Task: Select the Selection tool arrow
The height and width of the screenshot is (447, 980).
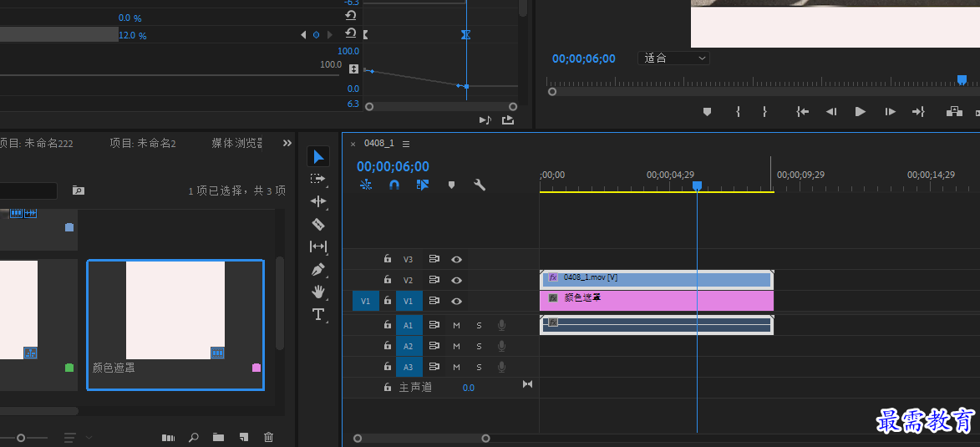Action: (x=318, y=156)
